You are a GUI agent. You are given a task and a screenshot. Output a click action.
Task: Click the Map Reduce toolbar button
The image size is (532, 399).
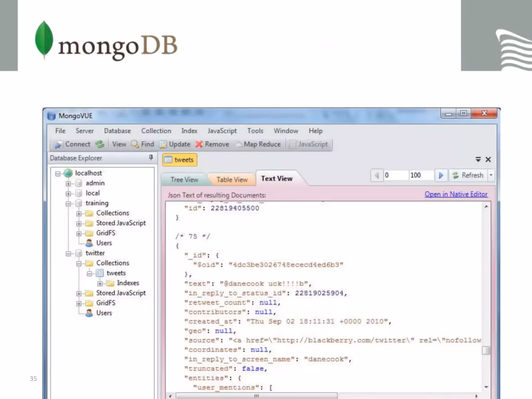[x=258, y=144]
